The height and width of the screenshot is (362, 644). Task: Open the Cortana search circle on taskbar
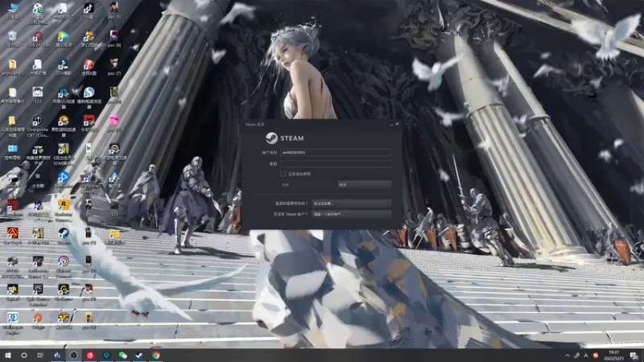[x=24, y=355]
